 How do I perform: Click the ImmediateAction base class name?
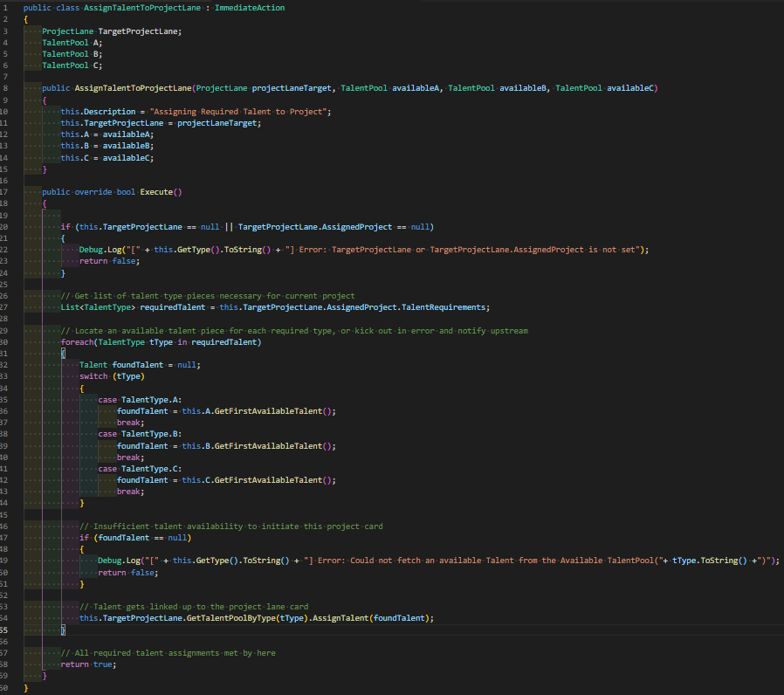[250, 8]
